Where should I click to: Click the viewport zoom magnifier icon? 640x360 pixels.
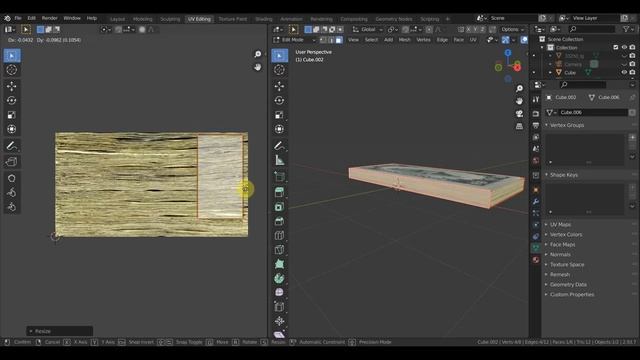pos(519,88)
